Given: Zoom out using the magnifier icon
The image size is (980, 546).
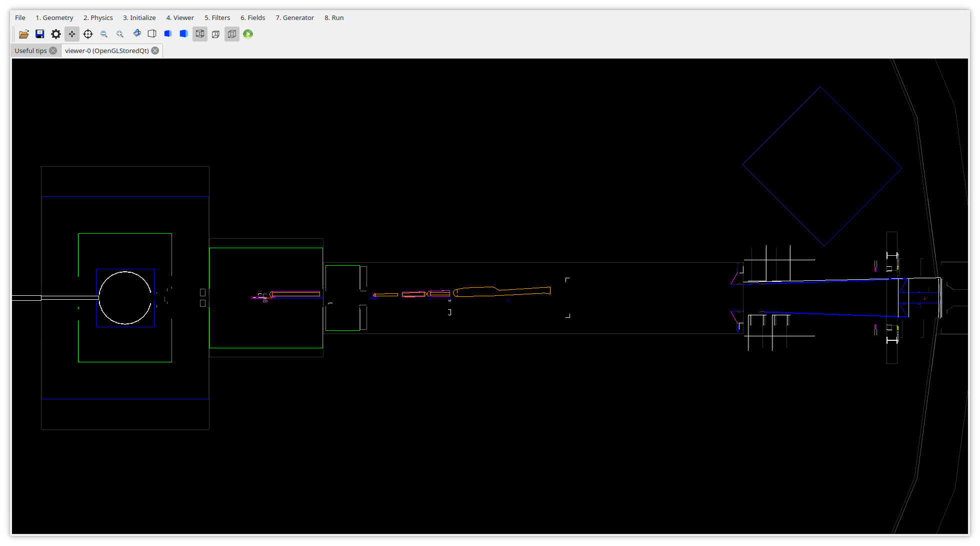Looking at the screenshot, I should 104,34.
